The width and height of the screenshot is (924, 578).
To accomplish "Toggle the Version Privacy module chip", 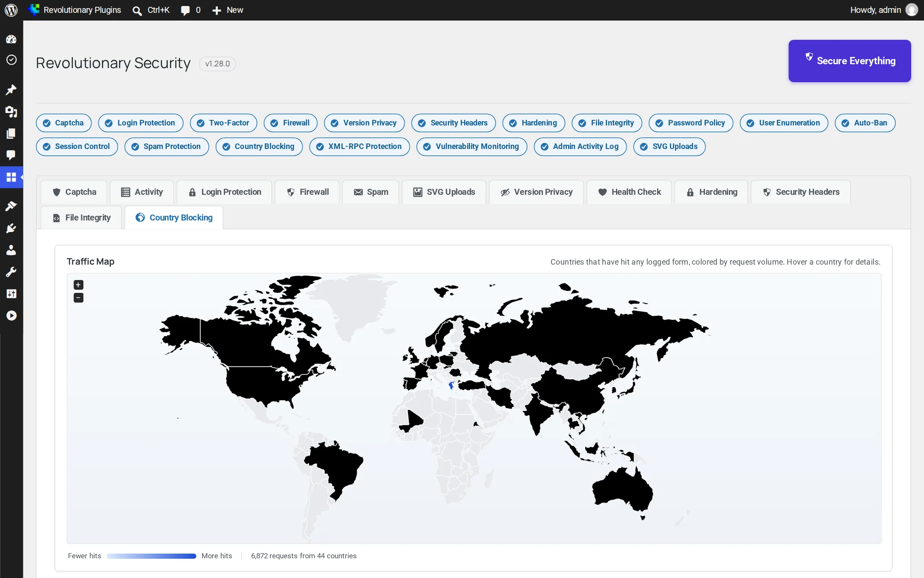I will click(364, 123).
